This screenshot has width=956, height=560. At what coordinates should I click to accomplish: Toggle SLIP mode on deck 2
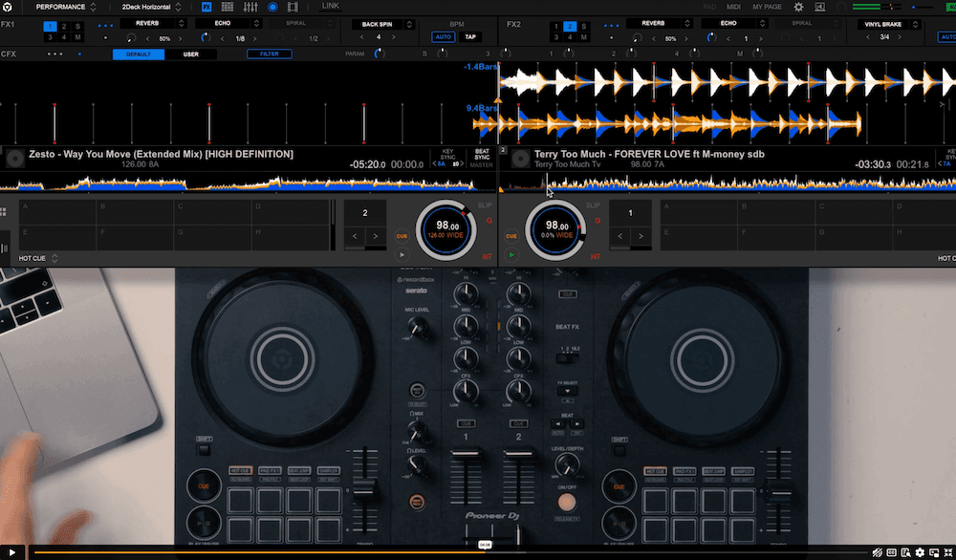point(592,205)
